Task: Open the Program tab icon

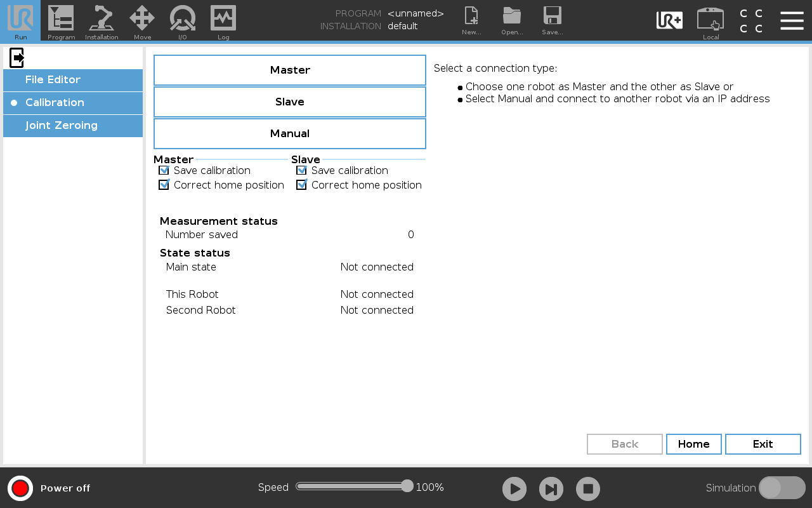Action: (x=61, y=20)
